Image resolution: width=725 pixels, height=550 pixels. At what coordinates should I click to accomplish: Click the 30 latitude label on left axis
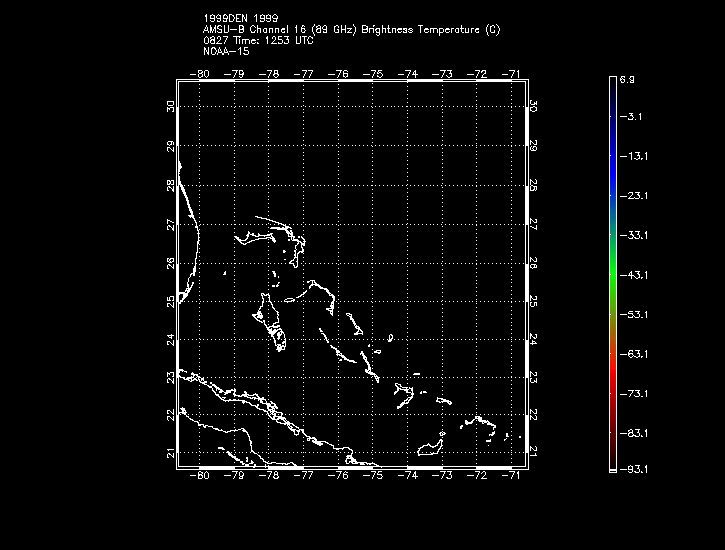[x=172, y=106]
